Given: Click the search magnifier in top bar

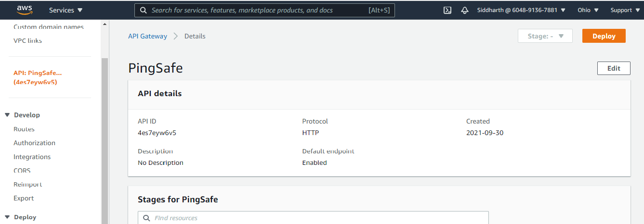Looking at the screenshot, I should [x=143, y=10].
